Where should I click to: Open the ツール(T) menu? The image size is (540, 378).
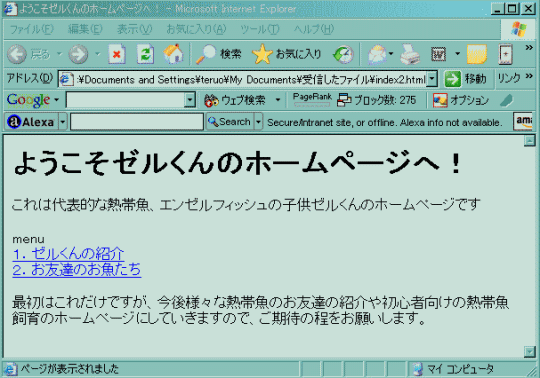click(260, 30)
